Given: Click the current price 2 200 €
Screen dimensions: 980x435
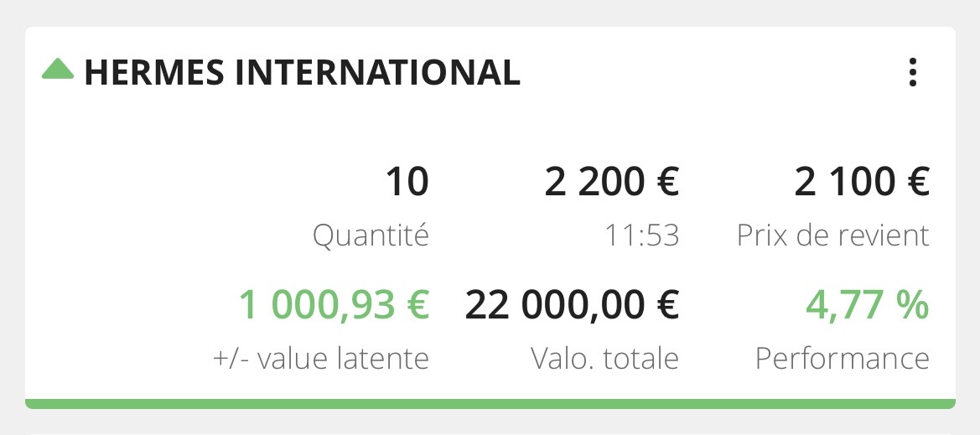Looking at the screenshot, I should (x=611, y=182).
